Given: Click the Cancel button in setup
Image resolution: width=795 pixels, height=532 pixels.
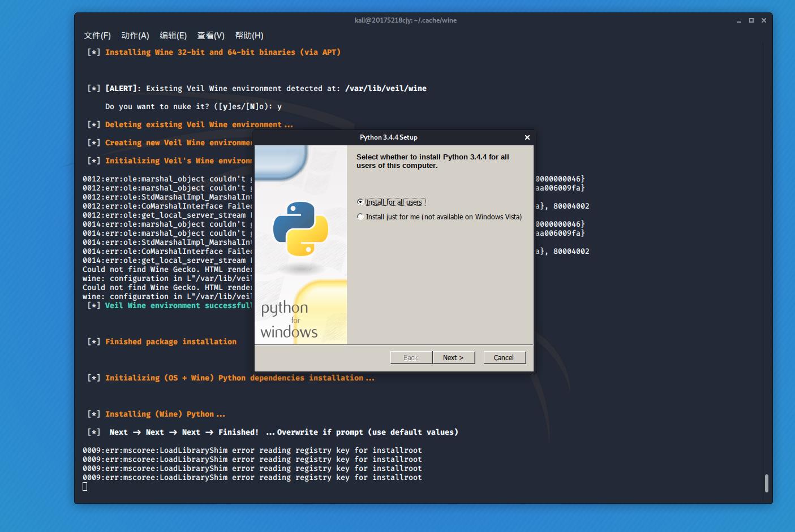Looking at the screenshot, I should point(505,357).
